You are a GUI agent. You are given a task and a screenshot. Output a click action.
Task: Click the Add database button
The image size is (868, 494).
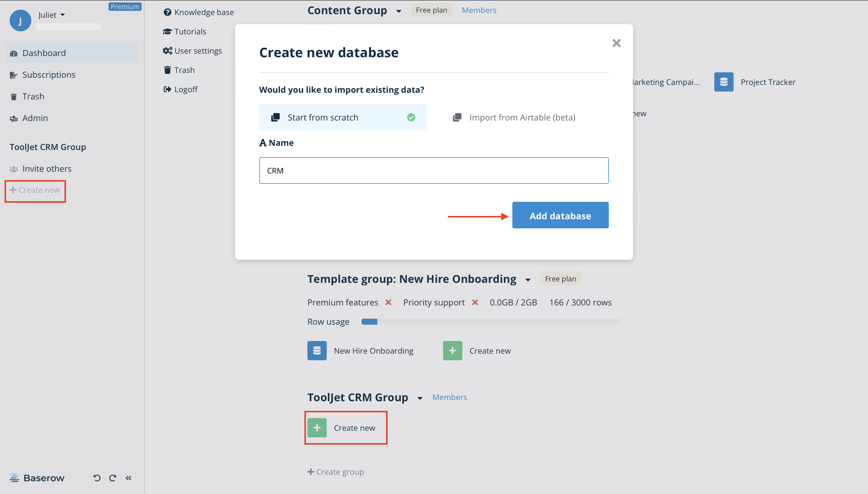click(560, 215)
